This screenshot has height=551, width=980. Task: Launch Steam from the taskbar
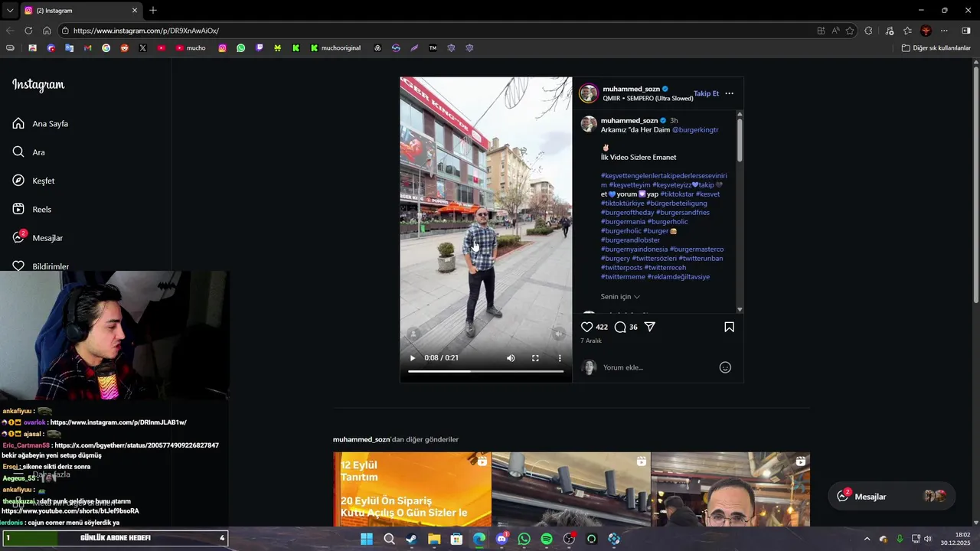(x=411, y=539)
